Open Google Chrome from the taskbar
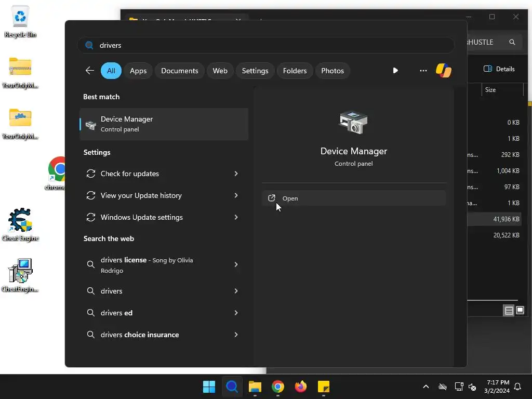The width and height of the screenshot is (532, 399). pos(278,387)
